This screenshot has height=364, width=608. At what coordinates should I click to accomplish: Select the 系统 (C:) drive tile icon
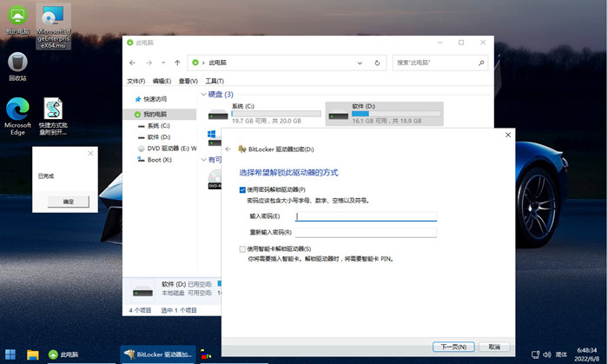(x=218, y=115)
